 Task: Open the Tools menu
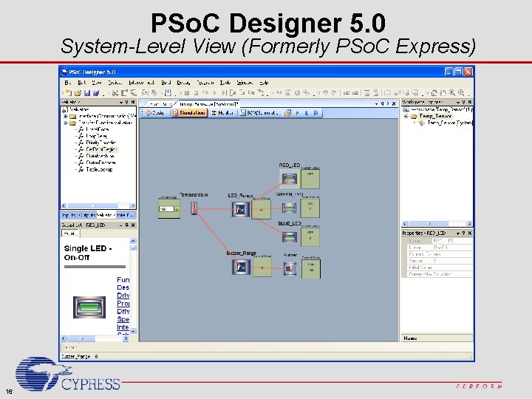coord(225,83)
